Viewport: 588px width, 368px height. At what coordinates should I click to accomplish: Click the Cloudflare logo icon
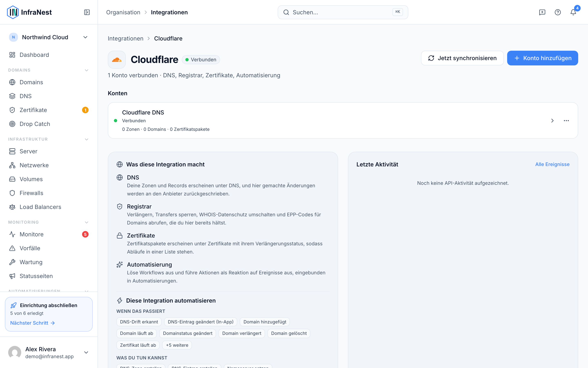click(x=117, y=60)
